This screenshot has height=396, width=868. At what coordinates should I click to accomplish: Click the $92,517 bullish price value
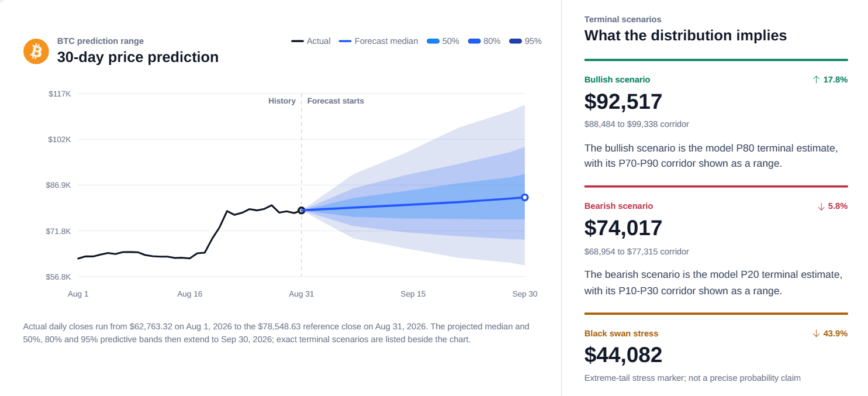(x=624, y=102)
